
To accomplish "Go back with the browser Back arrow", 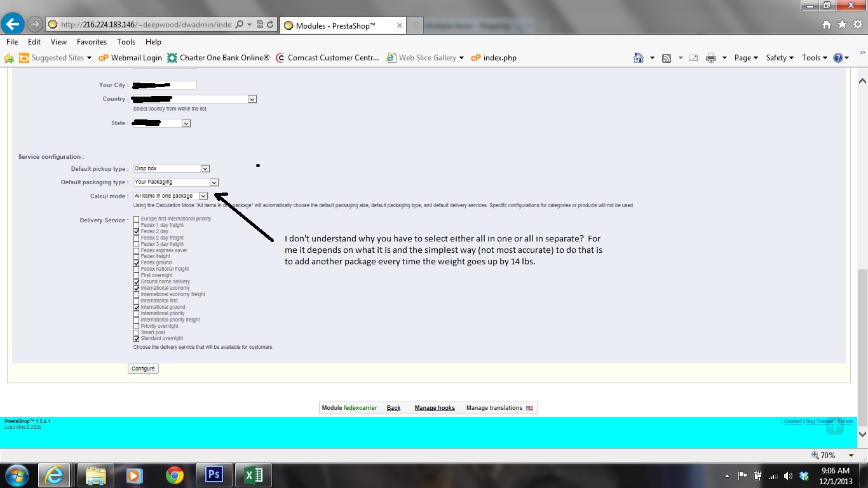I will [13, 24].
